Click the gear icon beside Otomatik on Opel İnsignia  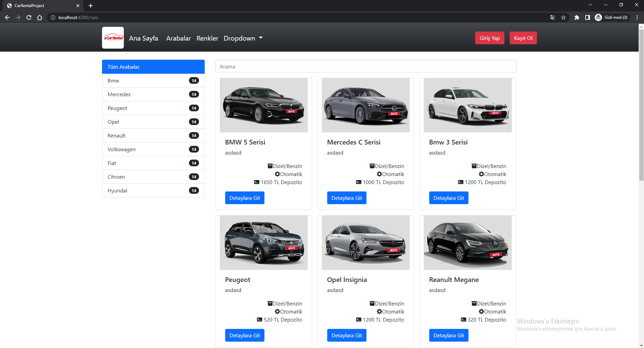click(x=379, y=311)
